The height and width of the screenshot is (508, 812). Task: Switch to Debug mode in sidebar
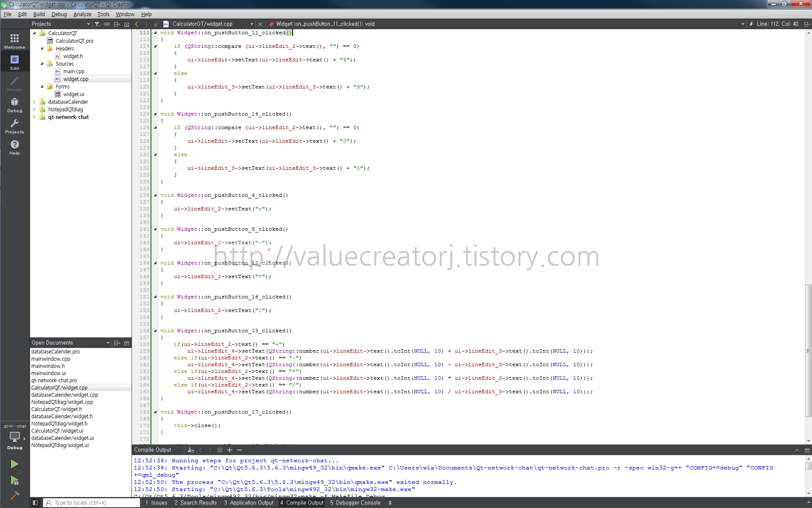(14, 105)
